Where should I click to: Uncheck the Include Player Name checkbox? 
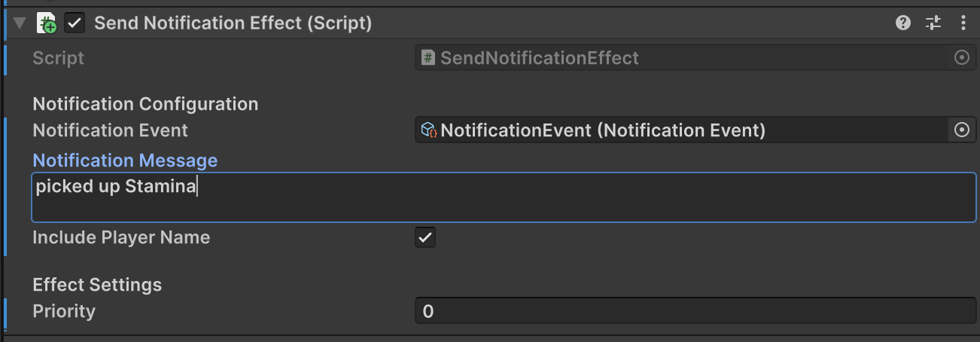point(425,238)
